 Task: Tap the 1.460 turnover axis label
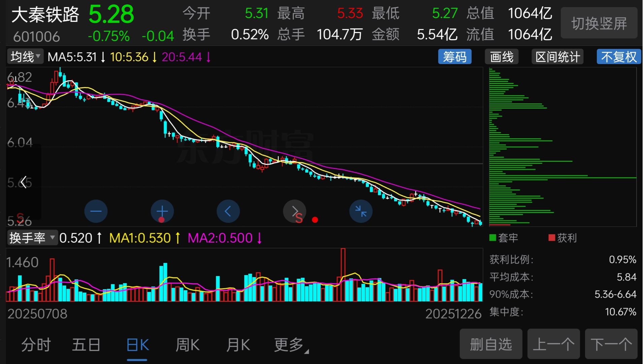(x=23, y=263)
